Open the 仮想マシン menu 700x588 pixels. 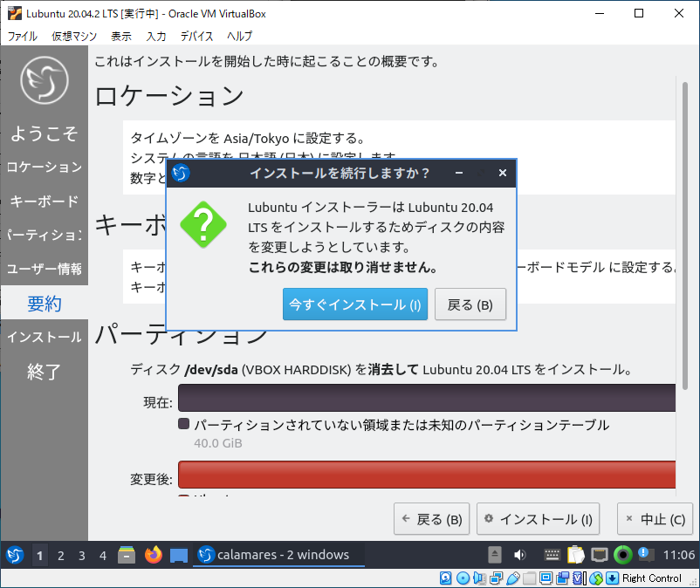pyautogui.click(x=74, y=36)
